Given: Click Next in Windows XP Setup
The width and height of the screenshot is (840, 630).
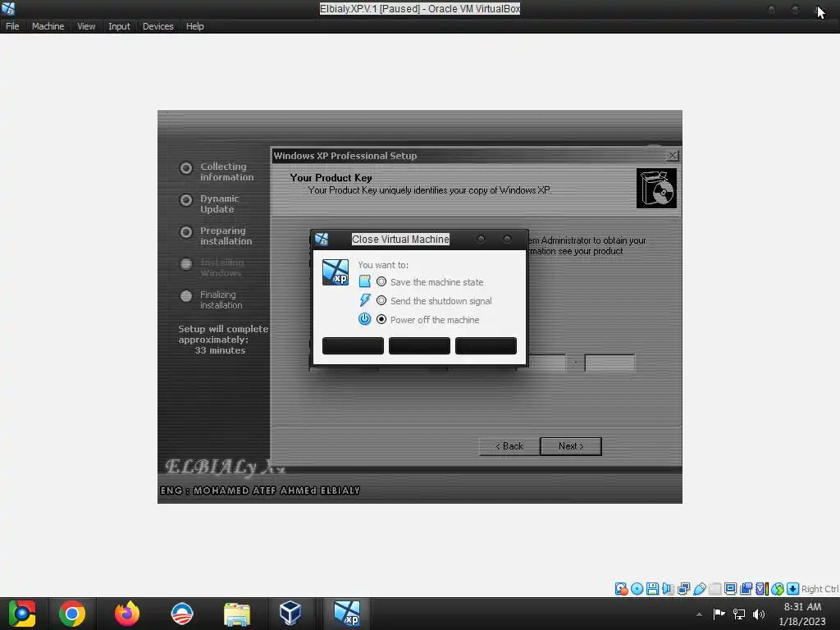Looking at the screenshot, I should point(571,446).
